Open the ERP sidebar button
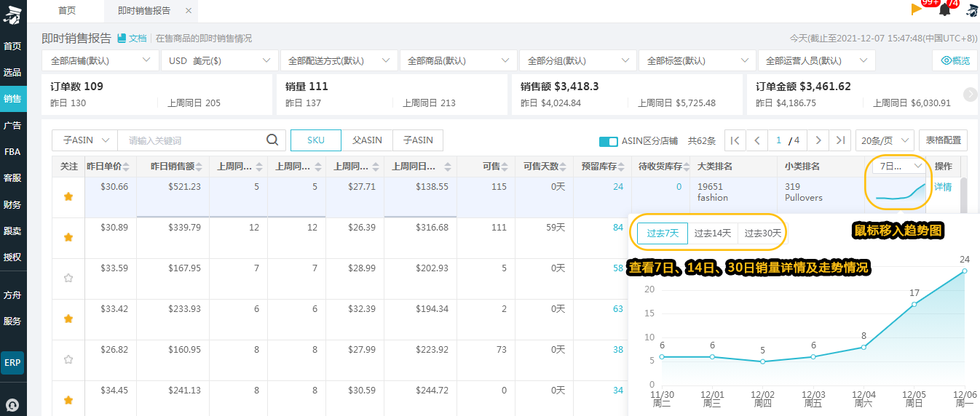This screenshot has width=980, height=416. pyautogui.click(x=12, y=362)
